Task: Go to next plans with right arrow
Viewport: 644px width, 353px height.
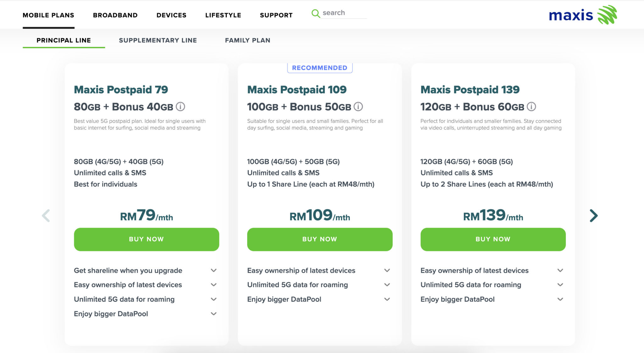Action: (593, 216)
